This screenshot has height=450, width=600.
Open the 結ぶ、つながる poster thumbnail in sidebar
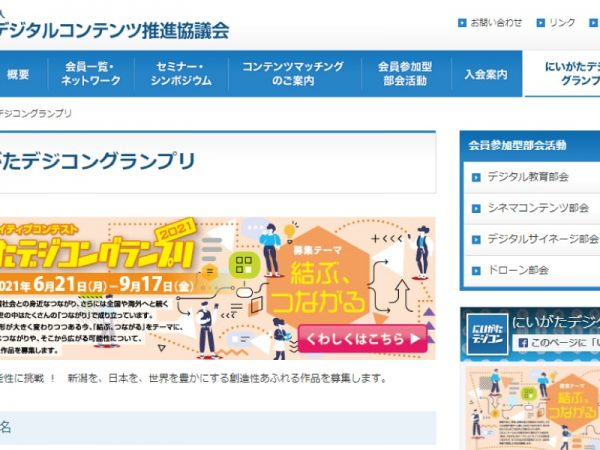[532, 408]
